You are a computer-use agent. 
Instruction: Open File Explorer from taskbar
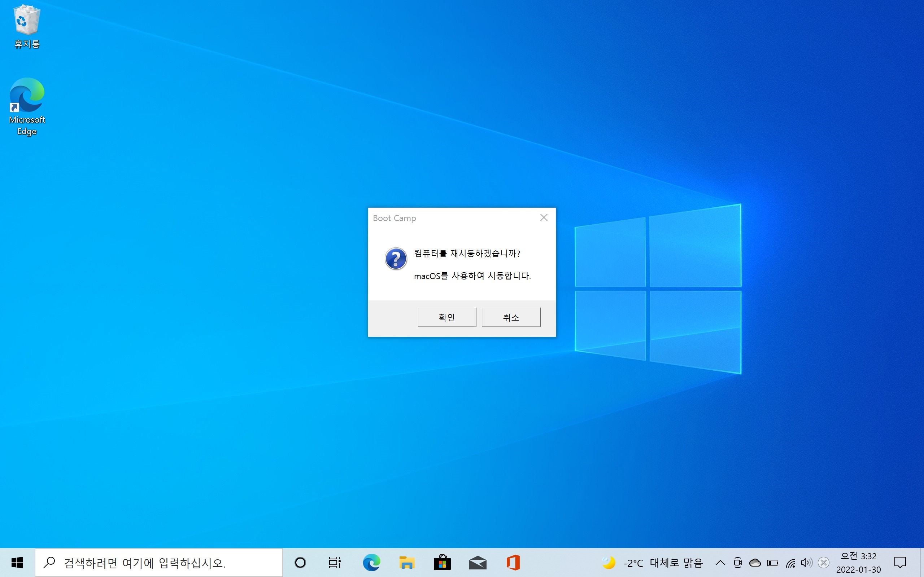407,563
